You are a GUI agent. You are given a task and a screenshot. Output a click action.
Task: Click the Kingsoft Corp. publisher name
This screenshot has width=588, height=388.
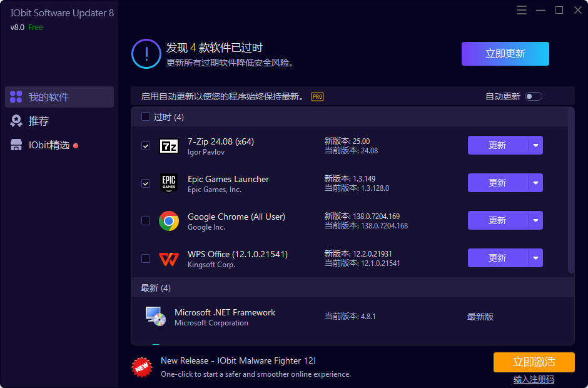coord(211,265)
